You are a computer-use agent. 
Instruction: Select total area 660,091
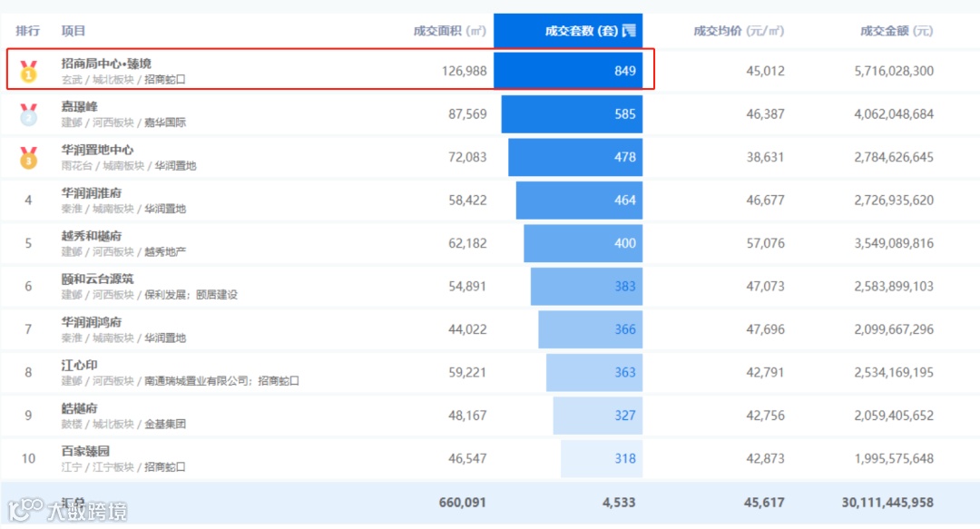tap(463, 503)
